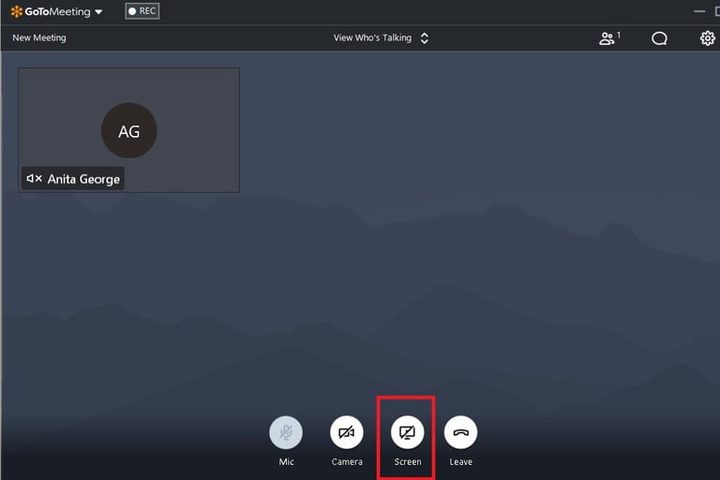Leave the meeting using the red phone icon

tap(460, 432)
